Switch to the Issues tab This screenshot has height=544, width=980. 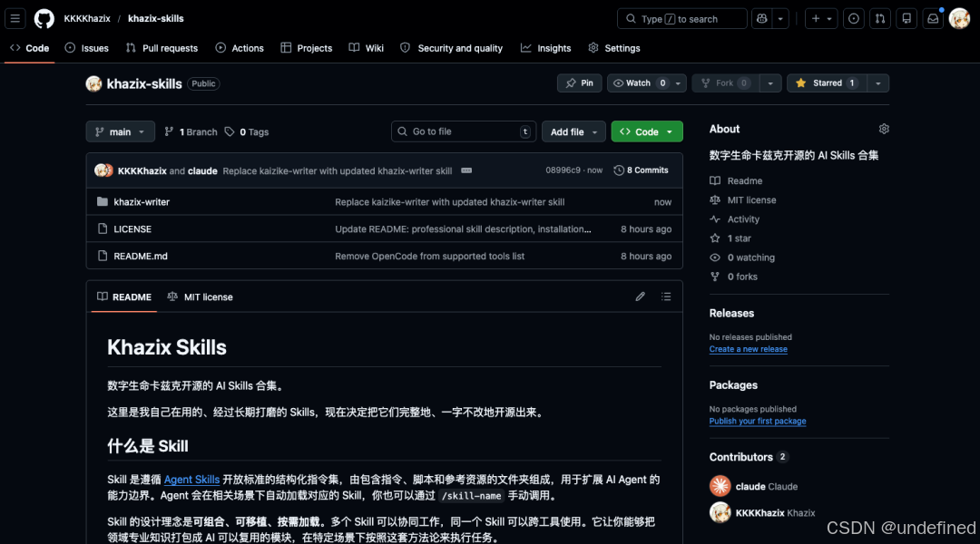pos(87,48)
